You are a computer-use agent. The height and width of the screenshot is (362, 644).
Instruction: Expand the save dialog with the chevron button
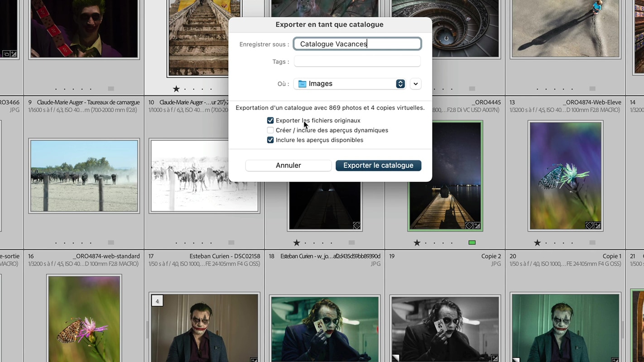416,84
